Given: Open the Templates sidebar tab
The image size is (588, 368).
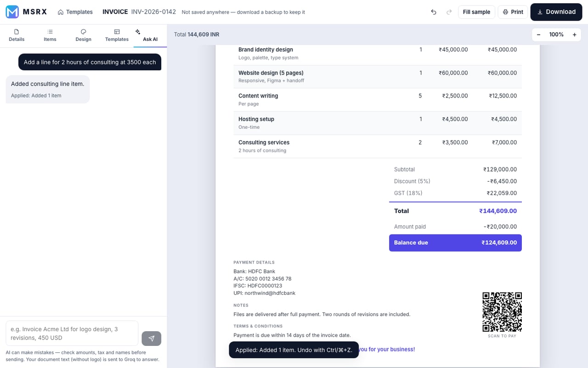Looking at the screenshot, I should (x=117, y=35).
